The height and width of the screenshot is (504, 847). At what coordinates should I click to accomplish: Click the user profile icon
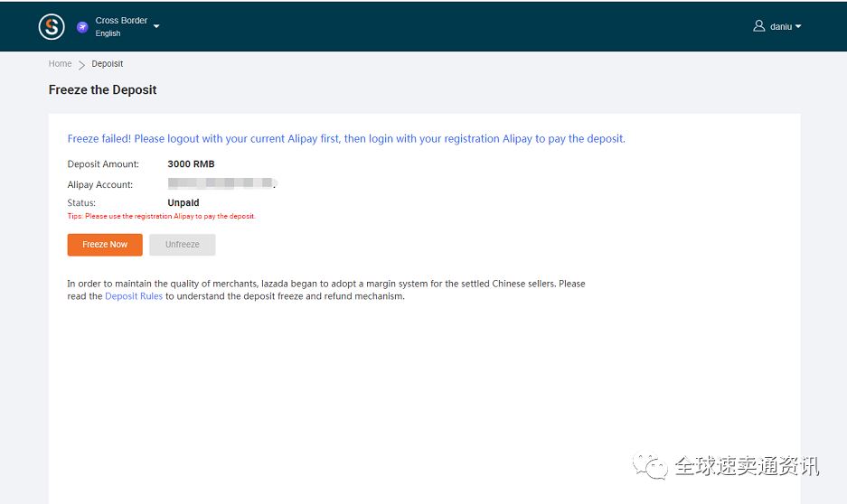(x=759, y=26)
